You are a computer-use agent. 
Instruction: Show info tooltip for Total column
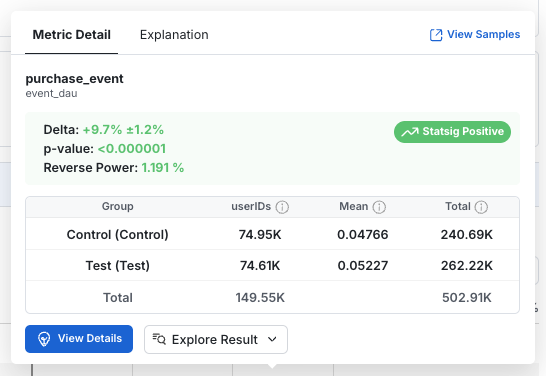pyautogui.click(x=481, y=207)
